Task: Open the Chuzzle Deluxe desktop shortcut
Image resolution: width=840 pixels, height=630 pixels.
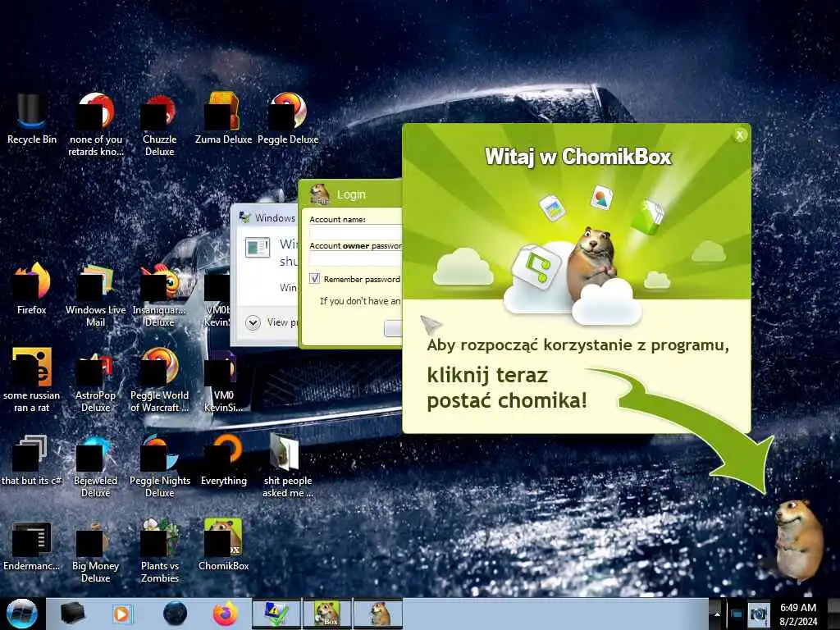Action: pos(159,125)
